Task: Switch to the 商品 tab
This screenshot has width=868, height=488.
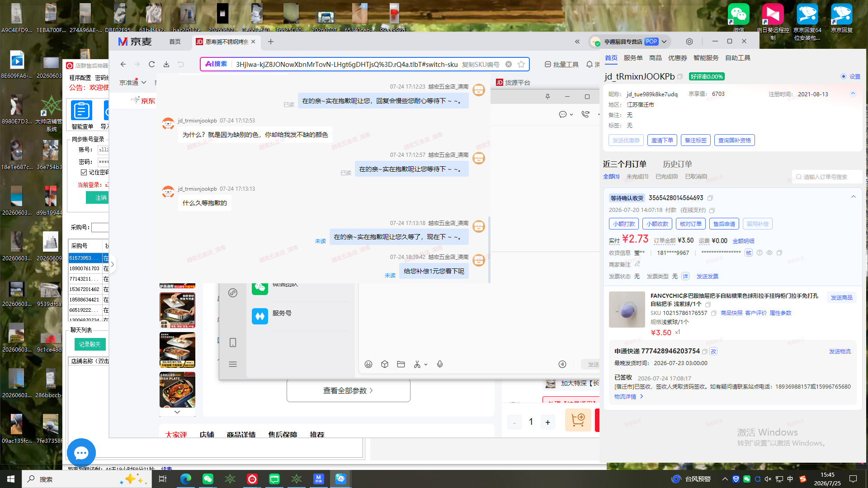Action: click(656, 58)
